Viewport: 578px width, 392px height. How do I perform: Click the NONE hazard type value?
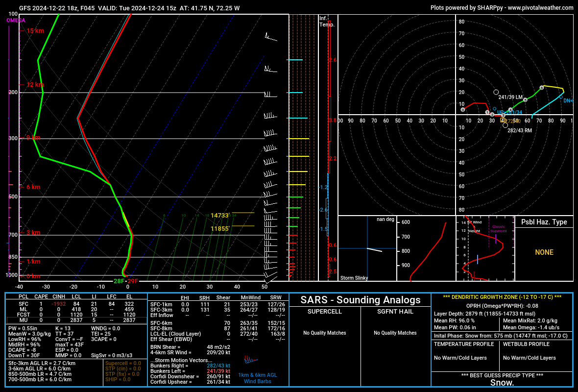coord(544,252)
